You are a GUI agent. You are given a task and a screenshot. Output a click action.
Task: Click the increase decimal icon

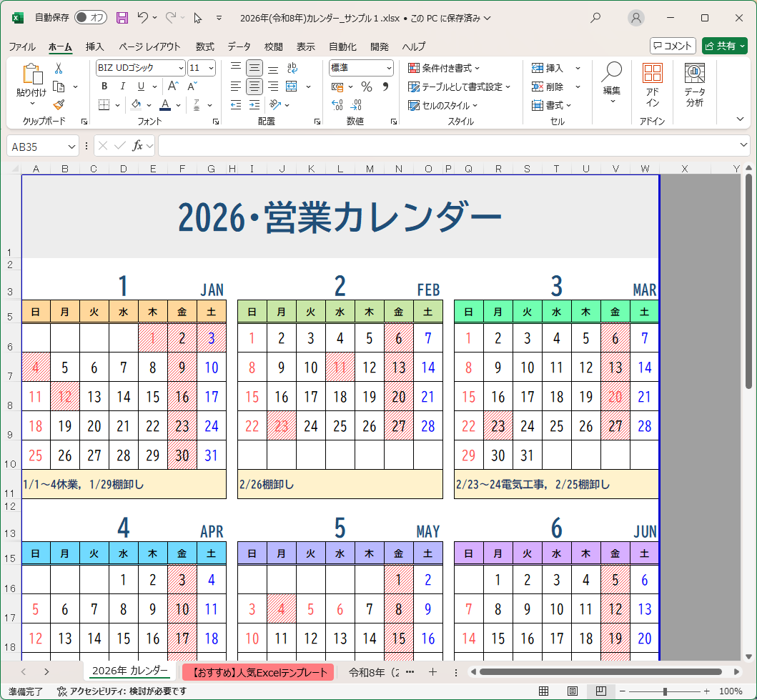click(x=337, y=104)
